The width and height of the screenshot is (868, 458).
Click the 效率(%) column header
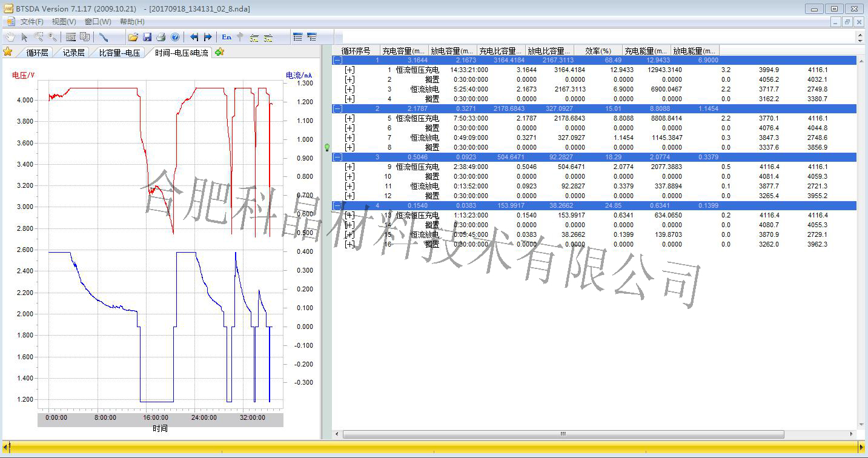pyautogui.click(x=598, y=51)
